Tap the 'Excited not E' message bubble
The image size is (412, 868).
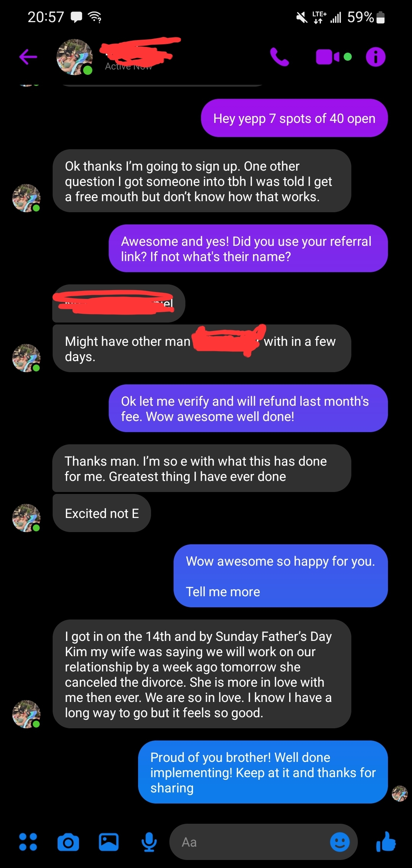pyautogui.click(x=102, y=513)
